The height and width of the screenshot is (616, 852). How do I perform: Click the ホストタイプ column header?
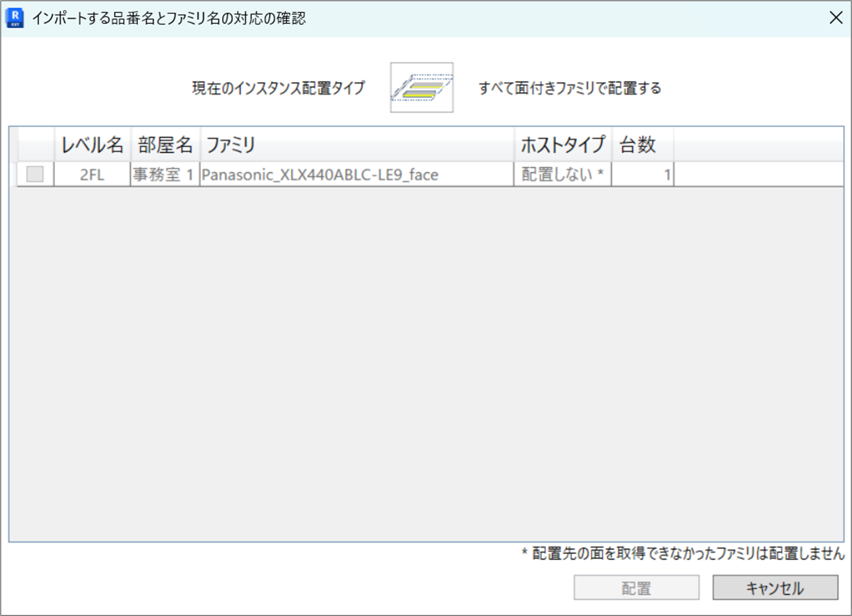coord(562,145)
